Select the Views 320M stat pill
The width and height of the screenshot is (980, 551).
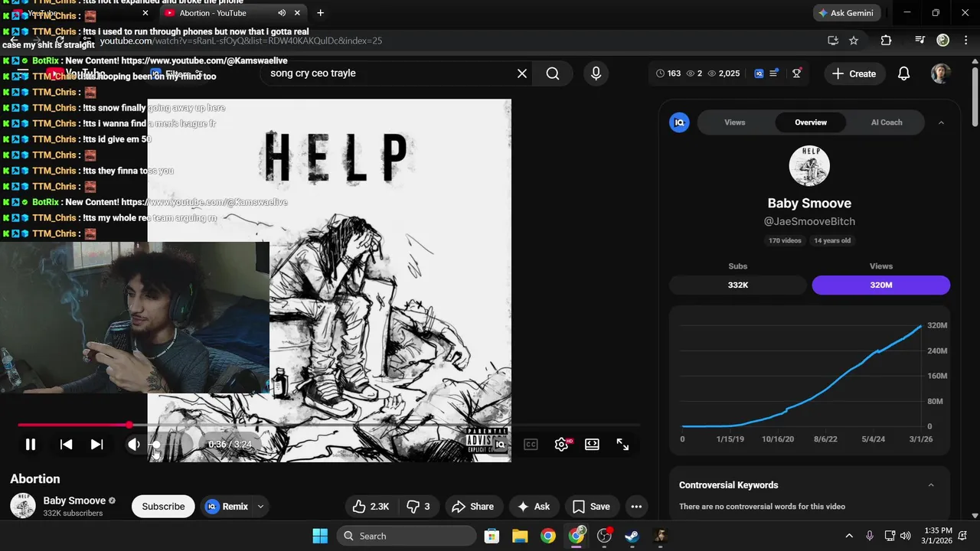(x=881, y=285)
